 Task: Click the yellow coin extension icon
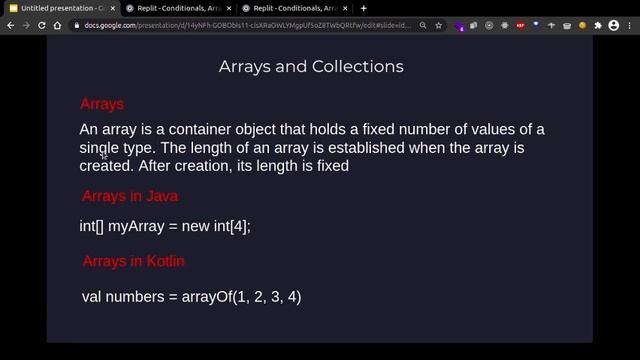click(x=582, y=25)
